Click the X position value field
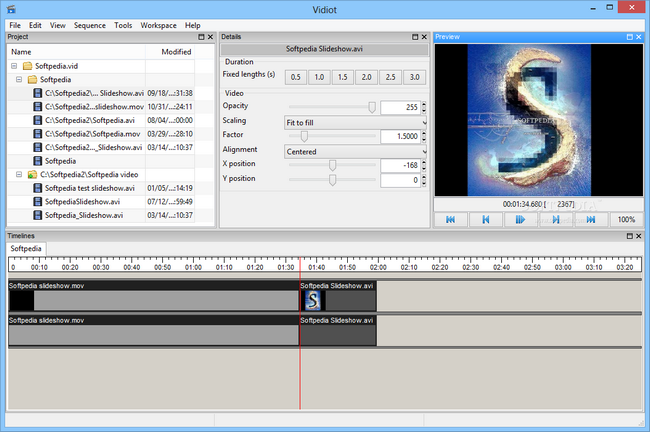 [x=399, y=166]
